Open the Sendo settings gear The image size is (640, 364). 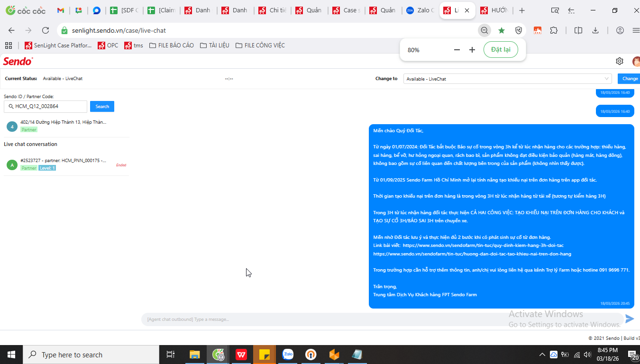(620, 61)
